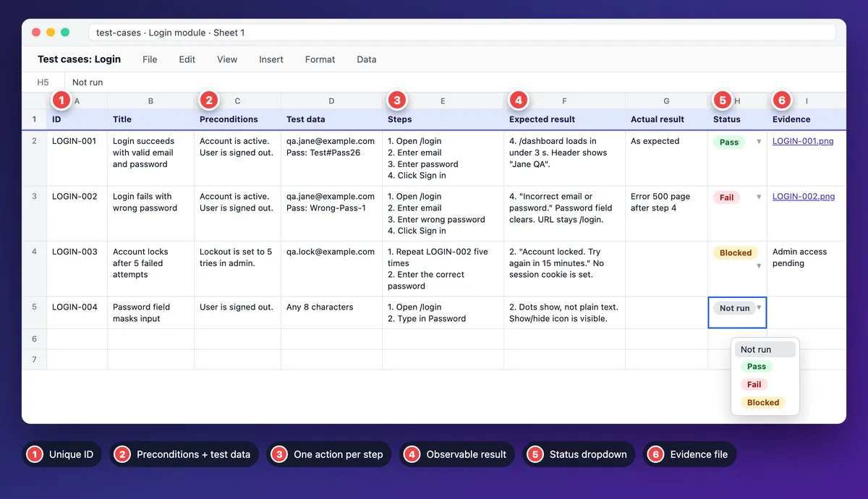Select column G header
868x499 pixels.
[x=666, y=101]
